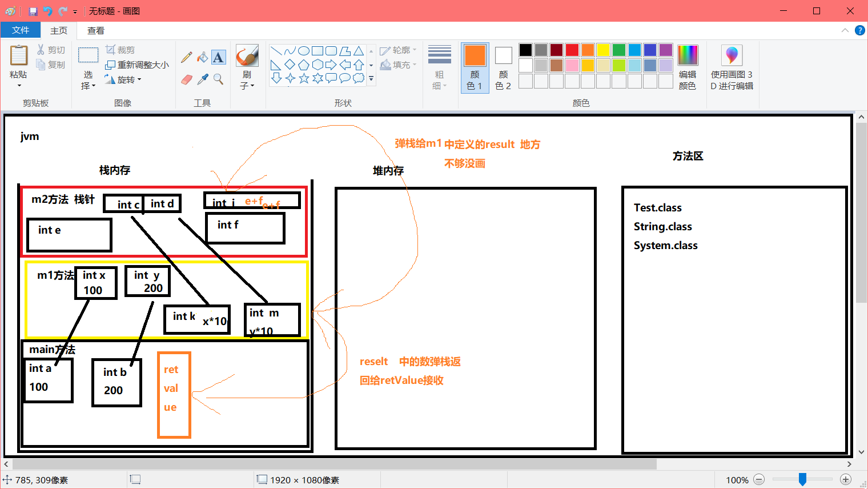Select the Magnifier tool
868x489 pixels.
[x=218, y=79]
